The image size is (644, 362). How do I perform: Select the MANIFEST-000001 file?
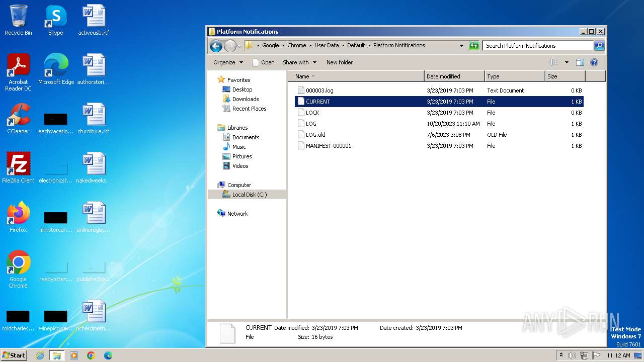[x=439, y=146]
